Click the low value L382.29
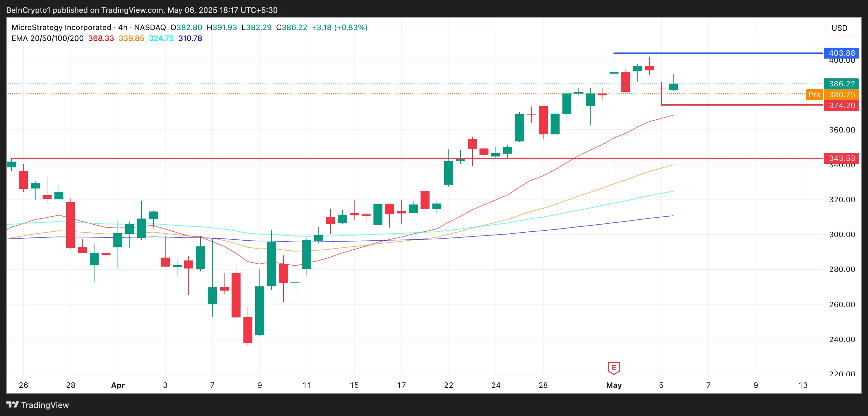The width and height of the screenshot is (868, 416). pos(257,27)
